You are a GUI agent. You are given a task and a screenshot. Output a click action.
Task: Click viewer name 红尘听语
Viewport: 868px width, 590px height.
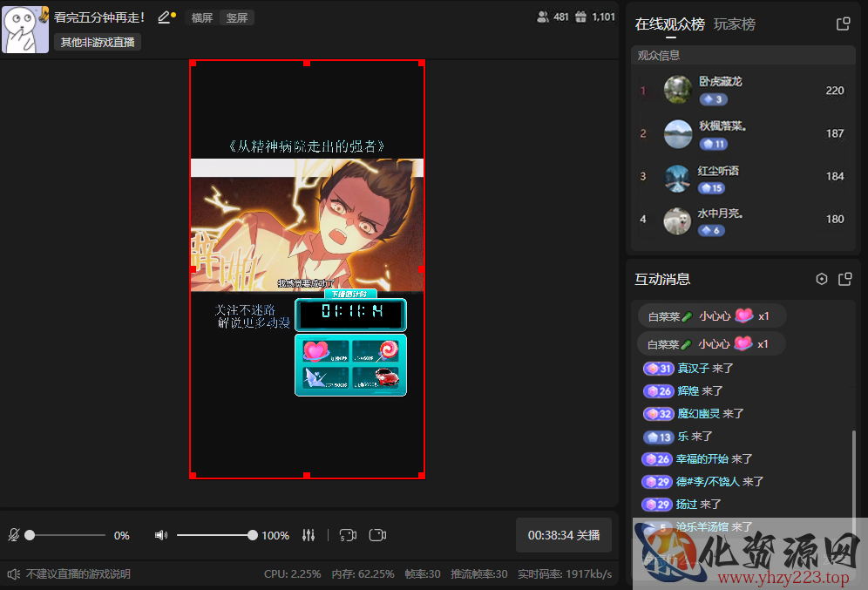click(718, 171)
